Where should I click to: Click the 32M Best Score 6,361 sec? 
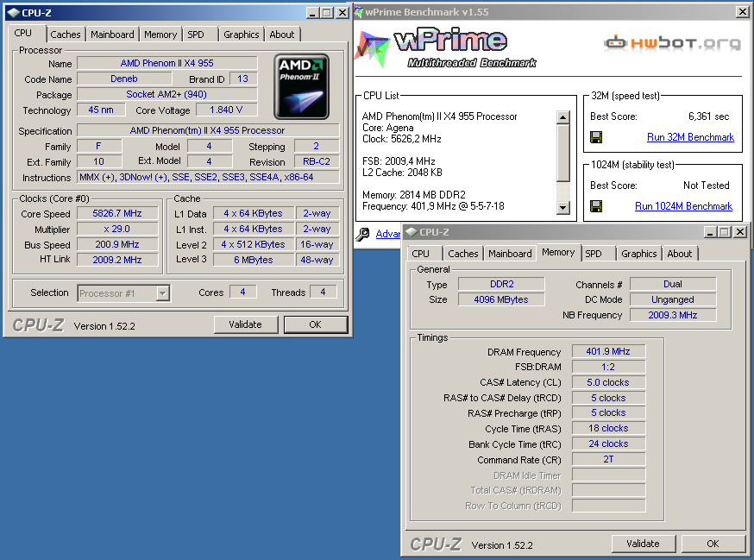pos(709,116)
